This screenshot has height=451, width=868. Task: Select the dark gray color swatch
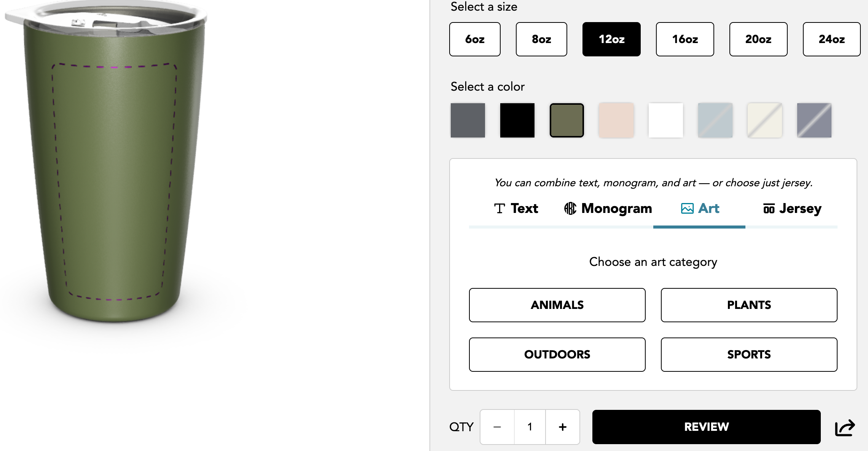[468, 120]
